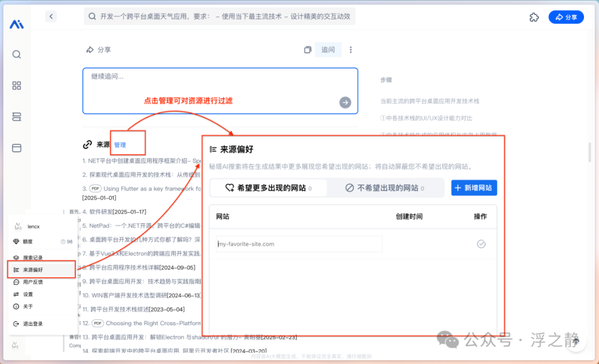
Task: Open source "8. 跨平台应用程序技术栈详解[2024-09-05]"
Action: coord(139,268)
